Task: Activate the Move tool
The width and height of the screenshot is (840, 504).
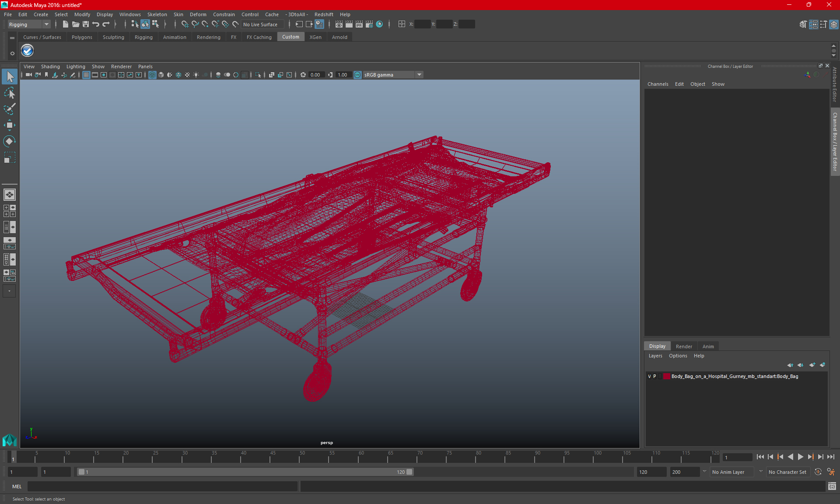Action: [x=10, y=125]
